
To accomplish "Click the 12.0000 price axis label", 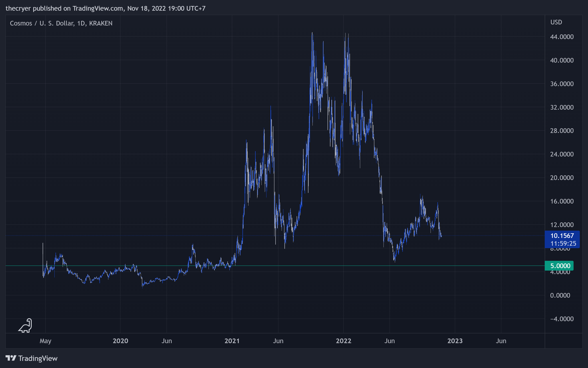I will tap(562, 225).
